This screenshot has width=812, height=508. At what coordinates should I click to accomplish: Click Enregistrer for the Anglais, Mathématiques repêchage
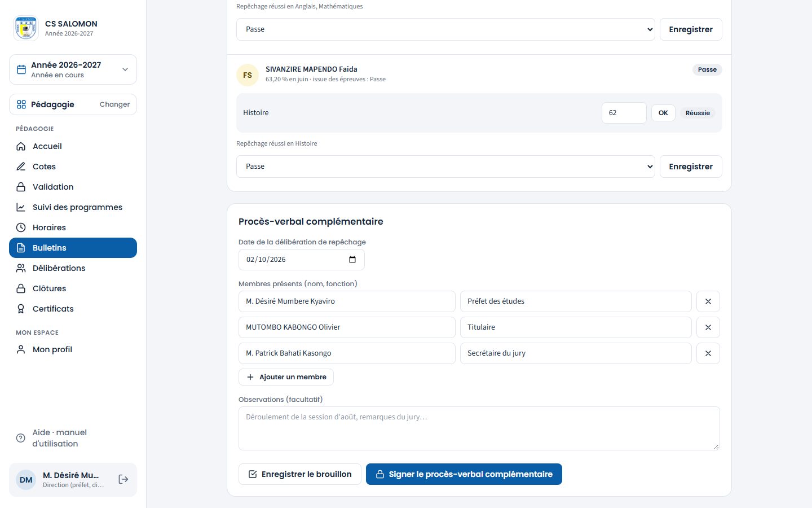pyautogui.click(x=691, y=29)
